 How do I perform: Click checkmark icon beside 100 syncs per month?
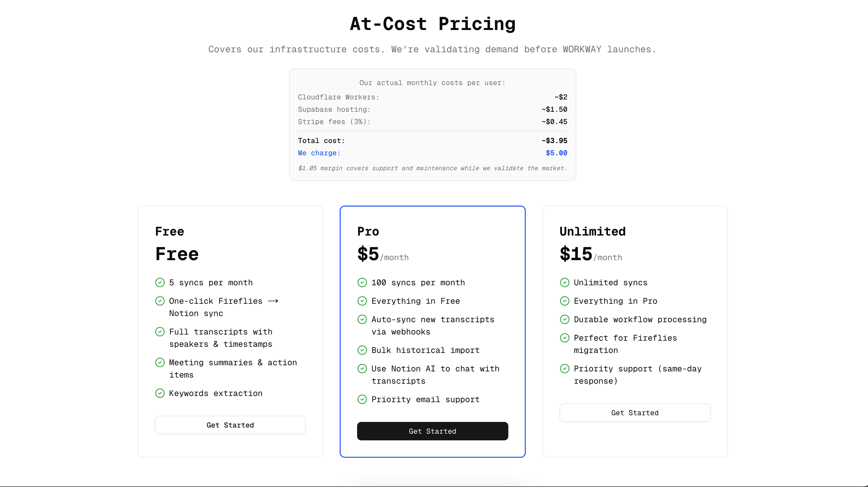point(362,282)
